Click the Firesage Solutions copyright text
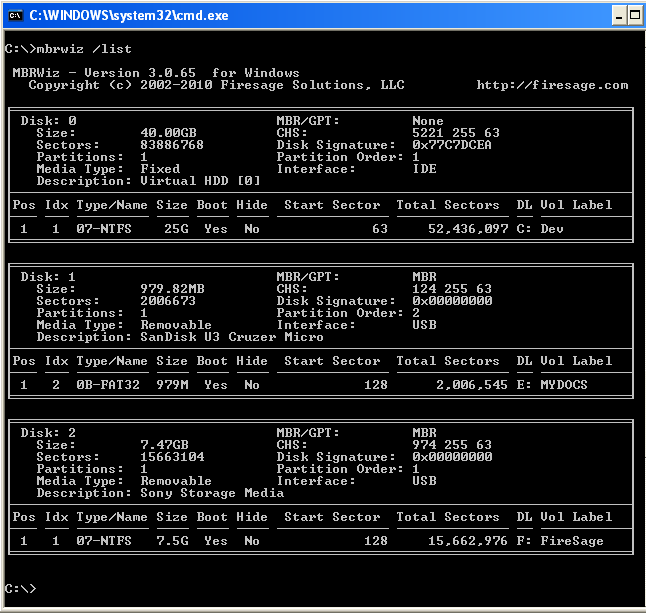 pyautogui.click(x=216, y=85)
